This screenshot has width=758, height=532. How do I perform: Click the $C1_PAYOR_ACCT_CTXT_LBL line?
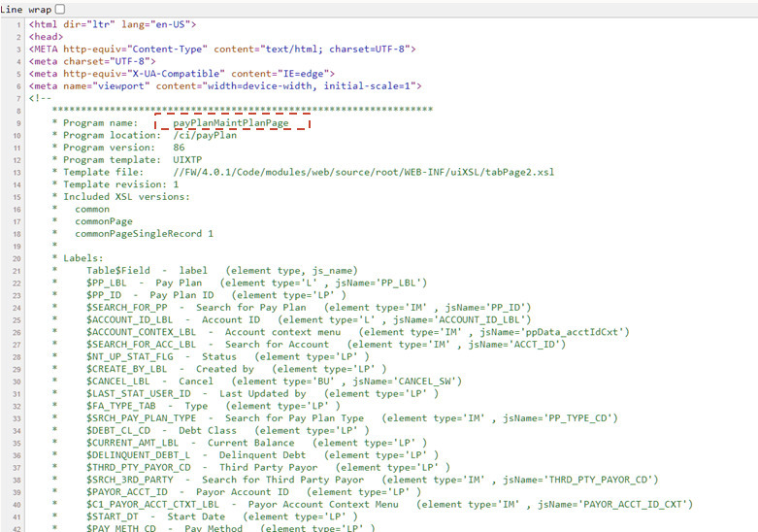(390, 505)
